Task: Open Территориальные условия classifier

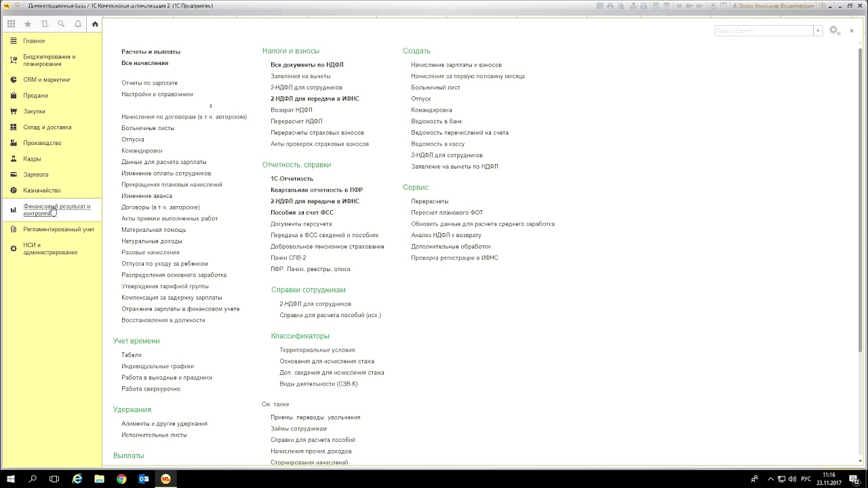Action: coord(317,350)
